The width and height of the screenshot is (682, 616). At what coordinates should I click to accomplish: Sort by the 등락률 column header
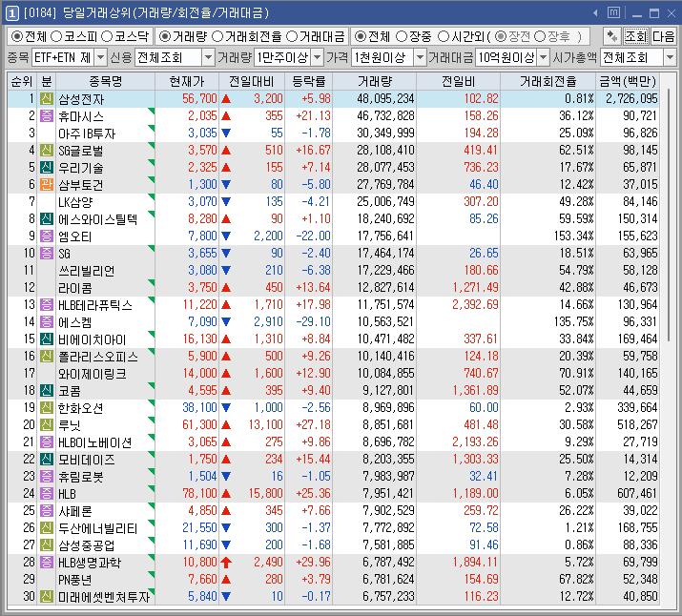coord(308,82)
